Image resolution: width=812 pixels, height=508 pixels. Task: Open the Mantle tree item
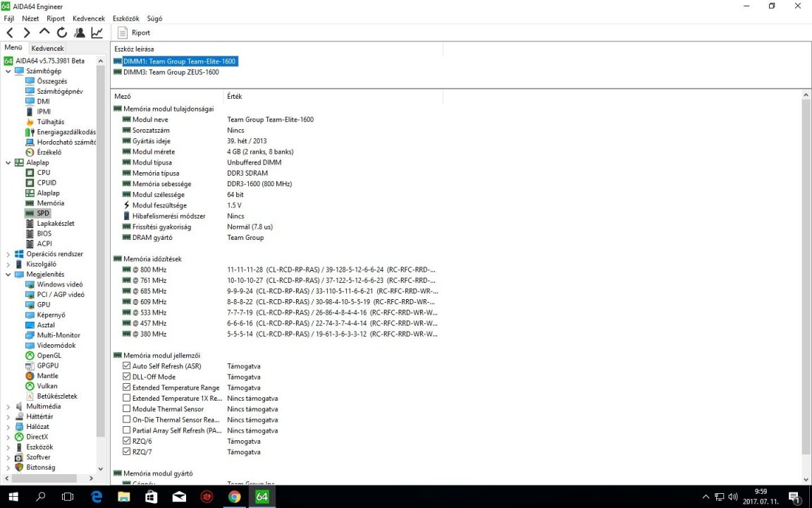(x=47, y=376)
